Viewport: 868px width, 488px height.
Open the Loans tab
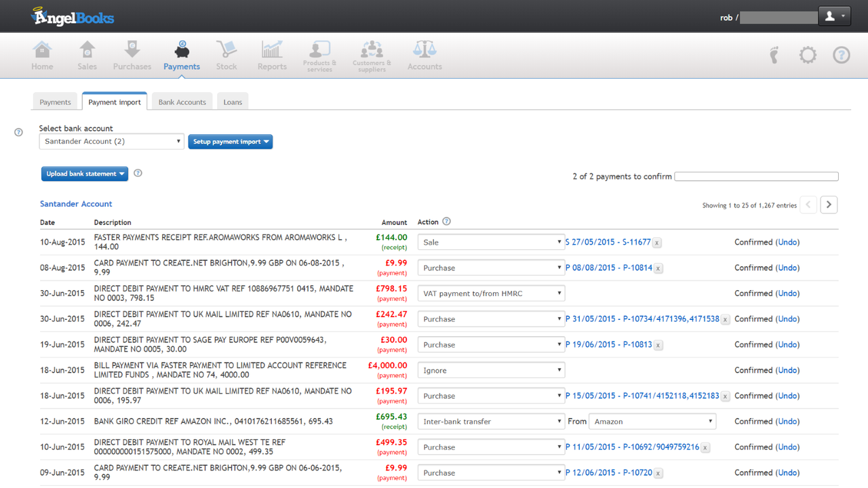point(232,101)
